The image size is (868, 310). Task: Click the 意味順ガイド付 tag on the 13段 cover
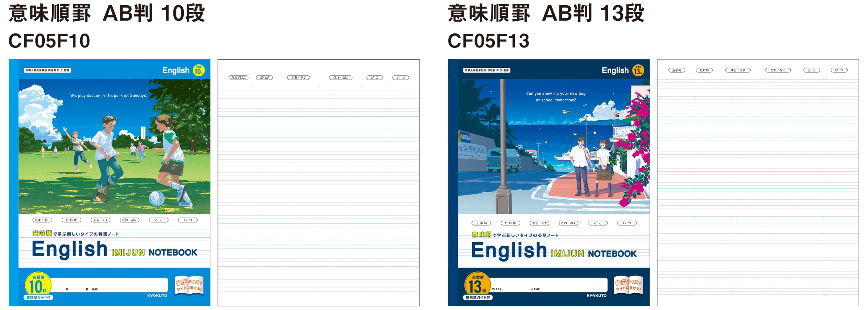pyautogui.click(x=478, y=297)
